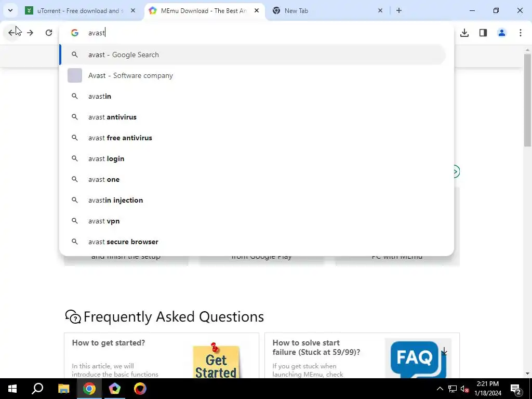Open Chrome three-dot menu

click(521, 33)
